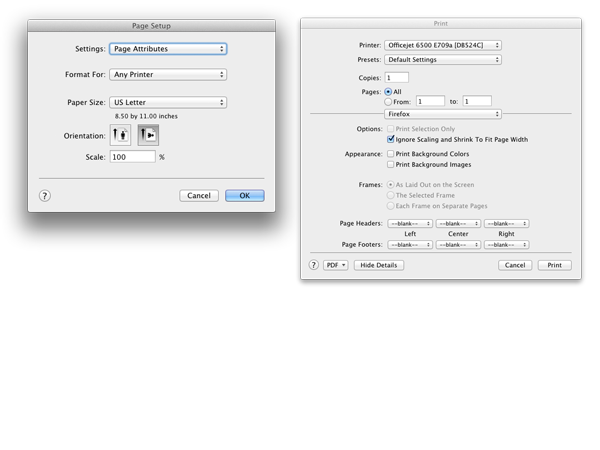The image size is (600, 450).
Task: Click OK in Page Setup
Action: coord(244,196)
